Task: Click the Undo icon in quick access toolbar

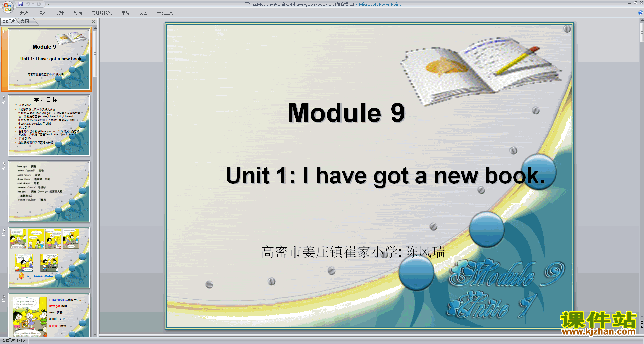Action: point(28,4)
